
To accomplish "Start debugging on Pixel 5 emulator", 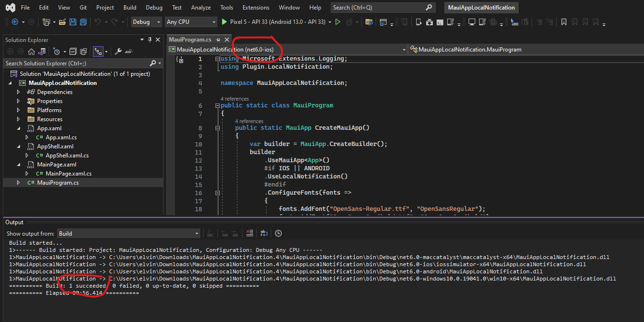I will (x=224, y=22).
